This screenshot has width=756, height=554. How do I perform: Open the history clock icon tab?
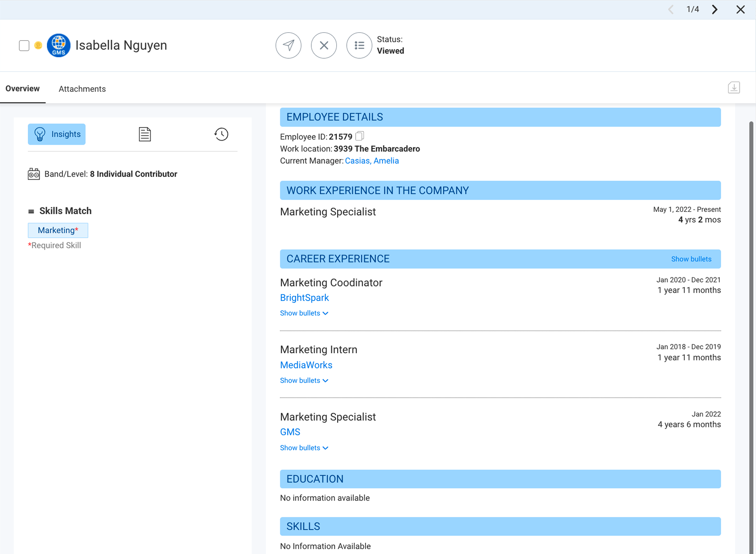coord(221,134)
